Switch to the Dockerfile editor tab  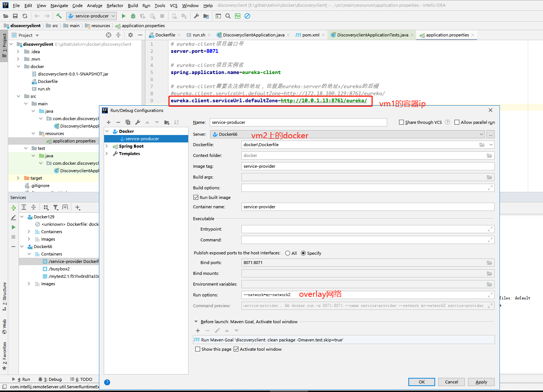[x=165, y=35]
